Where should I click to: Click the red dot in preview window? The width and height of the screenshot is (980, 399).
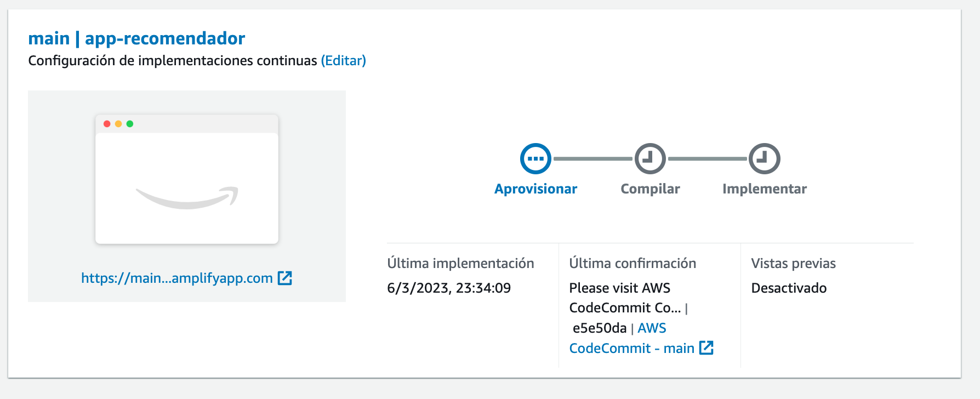point(107,124)
